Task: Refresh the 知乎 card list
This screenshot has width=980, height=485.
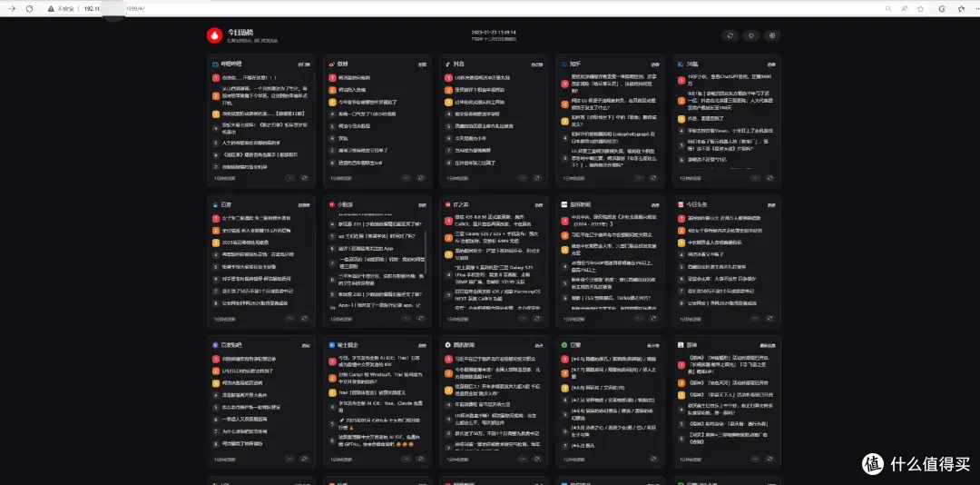Action: (x=653, y=178)
